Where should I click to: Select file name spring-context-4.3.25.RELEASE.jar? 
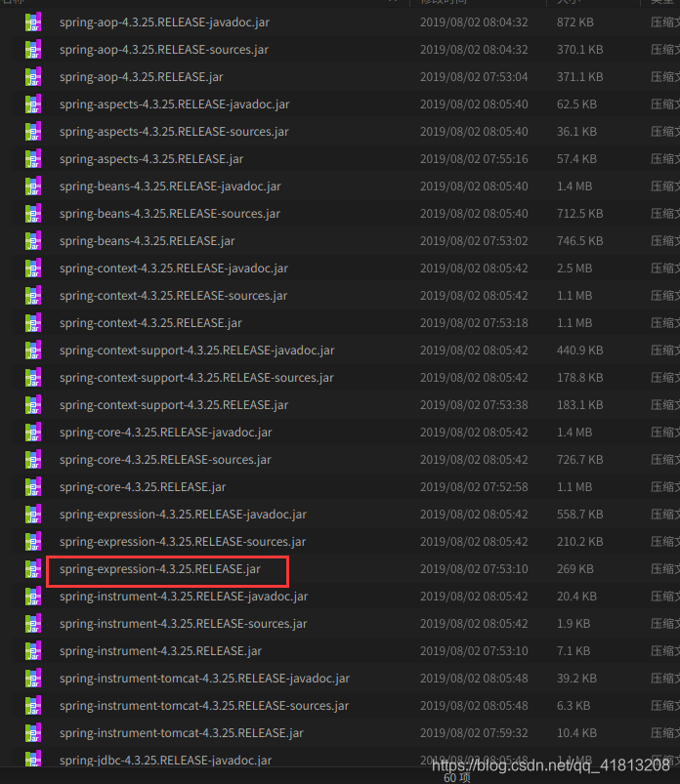click(x=150, y=323)
